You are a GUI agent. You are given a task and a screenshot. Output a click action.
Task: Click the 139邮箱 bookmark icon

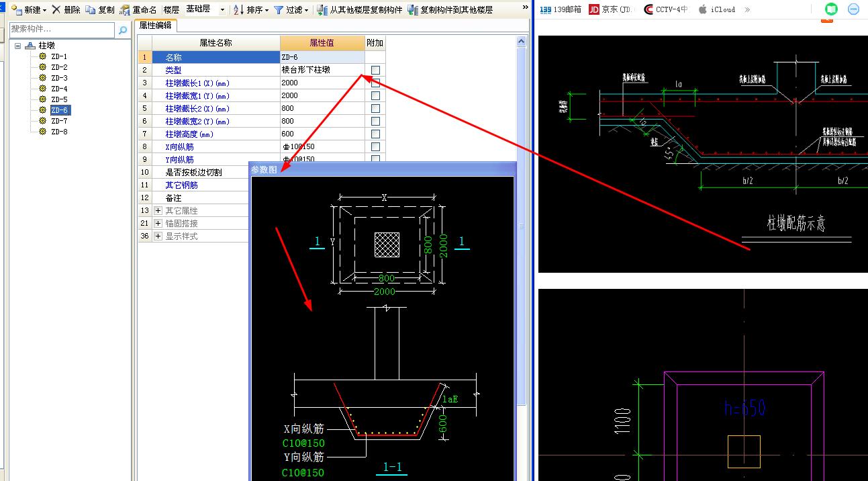click(546, 9)
